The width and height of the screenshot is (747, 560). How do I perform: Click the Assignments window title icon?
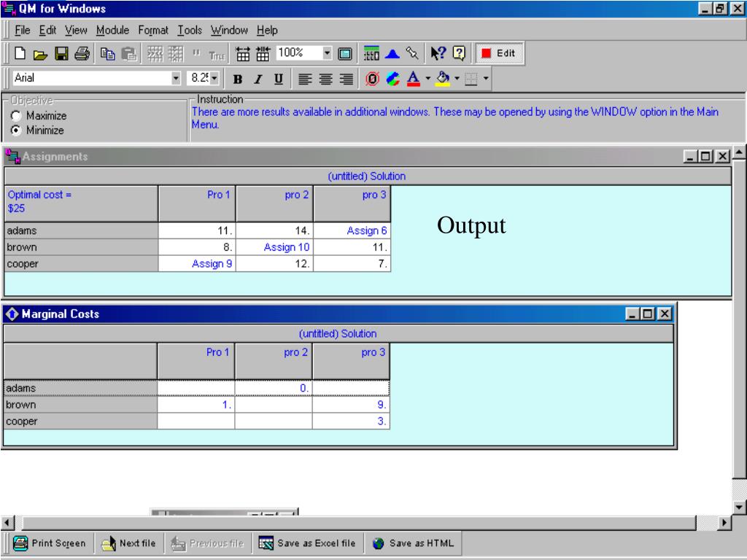12,156
